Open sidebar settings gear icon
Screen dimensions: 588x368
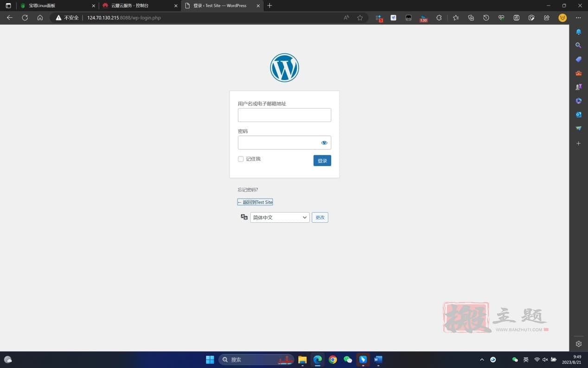point(578,344)
